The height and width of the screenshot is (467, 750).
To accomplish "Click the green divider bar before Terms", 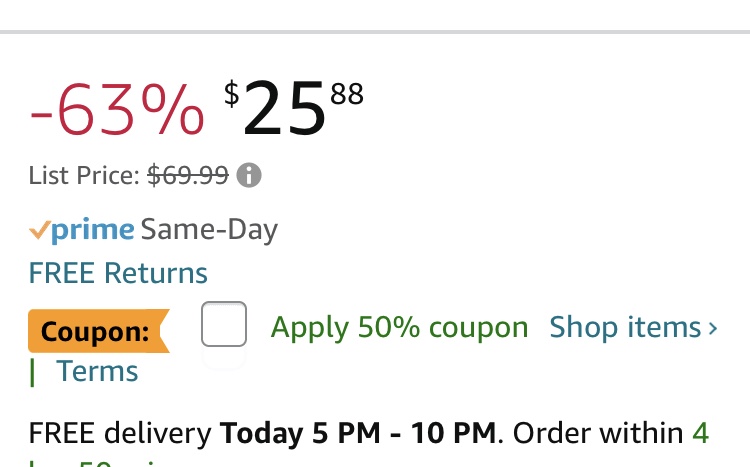I will pos(32,372).
